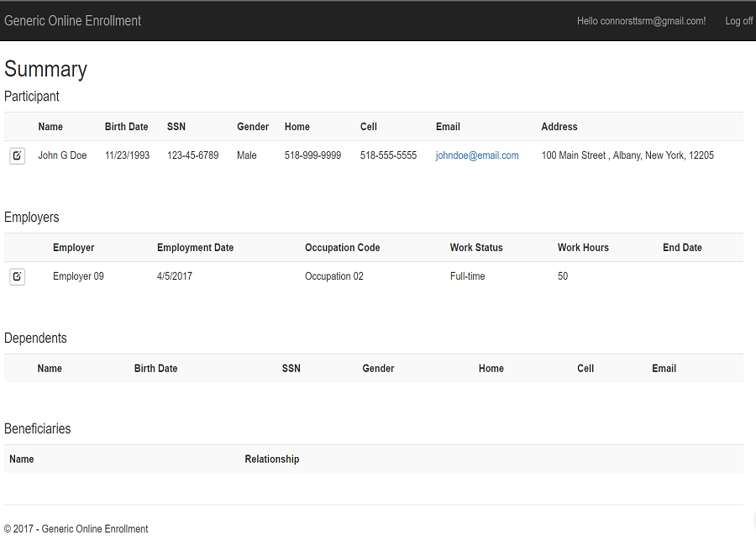Click the Email header in the Dependents table
756x546 pixels.
[664, 369]
